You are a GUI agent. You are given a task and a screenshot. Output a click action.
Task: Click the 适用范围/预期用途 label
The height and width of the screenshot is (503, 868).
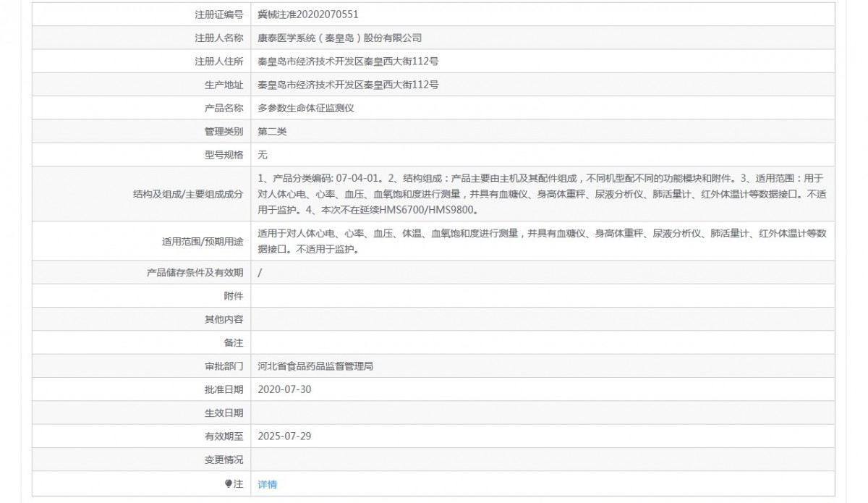[x=203, y=242]
